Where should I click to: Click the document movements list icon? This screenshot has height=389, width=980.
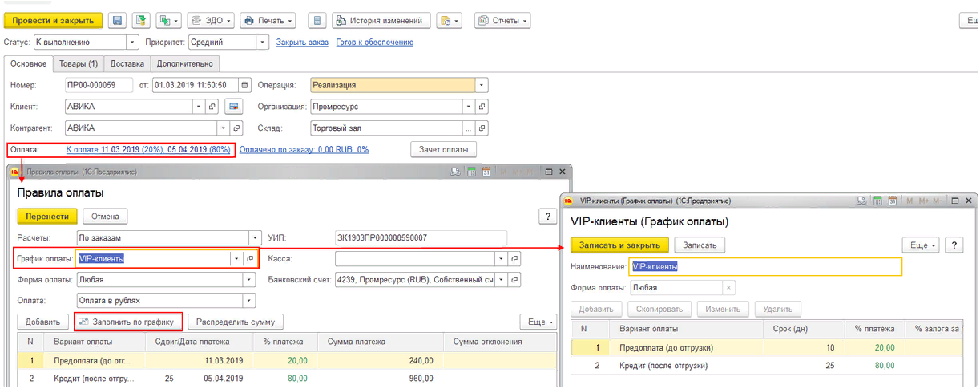coord(317,20)
